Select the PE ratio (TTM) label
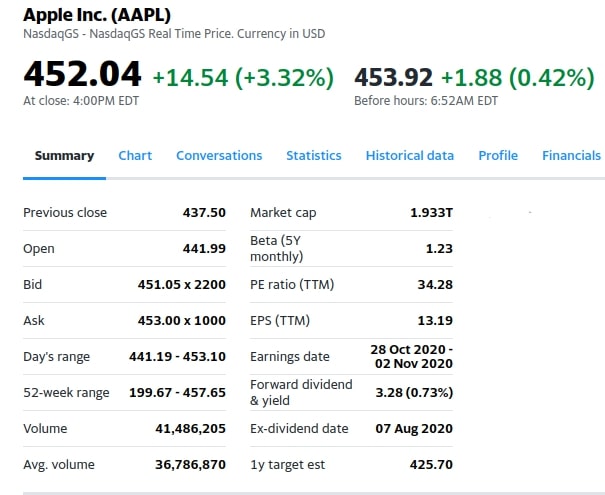 point(292,284)
